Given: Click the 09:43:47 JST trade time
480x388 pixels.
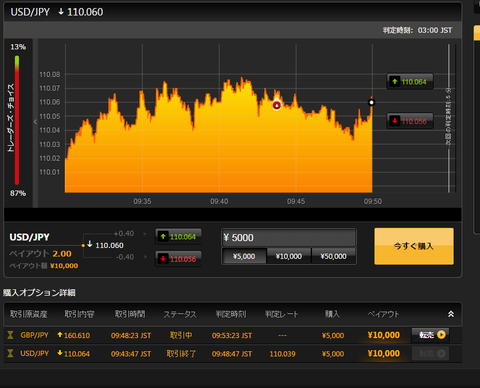Looking at the screenshot, I should coord(131,354).
